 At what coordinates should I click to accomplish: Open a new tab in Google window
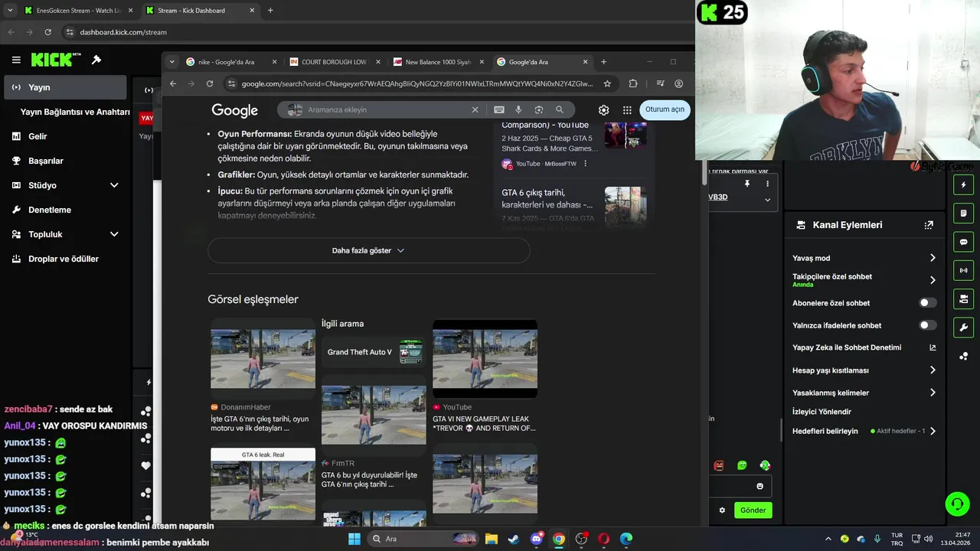pyautogui.click(x=603, y=62)
